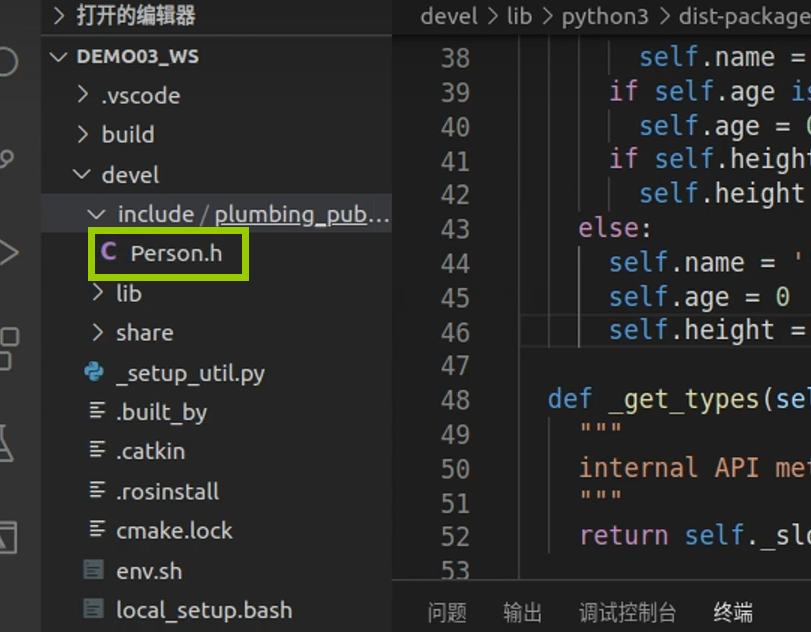Expand the .vscode folder

tap(140, 96)
